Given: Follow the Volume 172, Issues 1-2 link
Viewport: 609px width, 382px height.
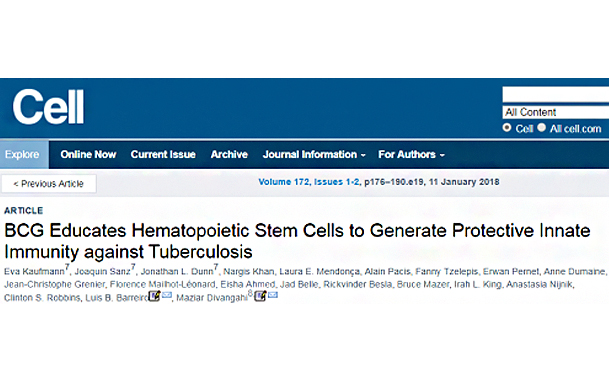Looking at the screenshot, I should click(309, 182).
